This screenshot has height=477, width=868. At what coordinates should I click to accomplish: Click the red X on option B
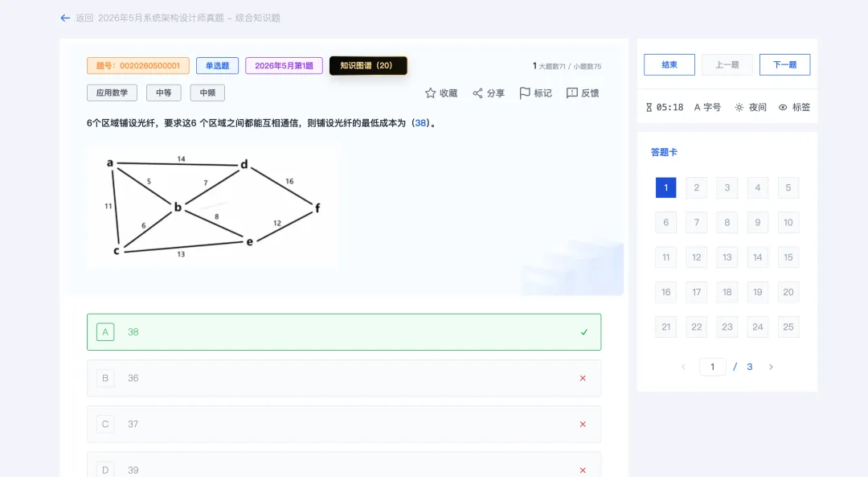pyautogui.click(x=583, y=378)
